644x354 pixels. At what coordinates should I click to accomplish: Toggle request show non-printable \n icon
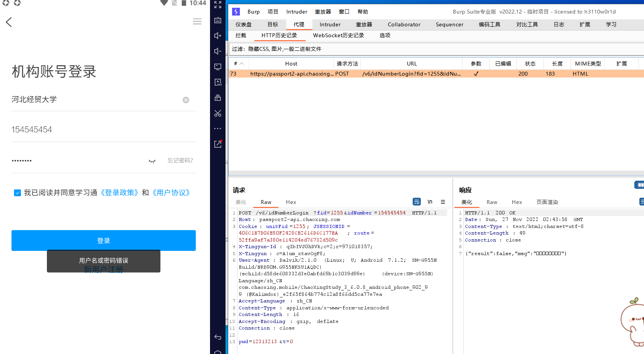[x=430, y=202]
